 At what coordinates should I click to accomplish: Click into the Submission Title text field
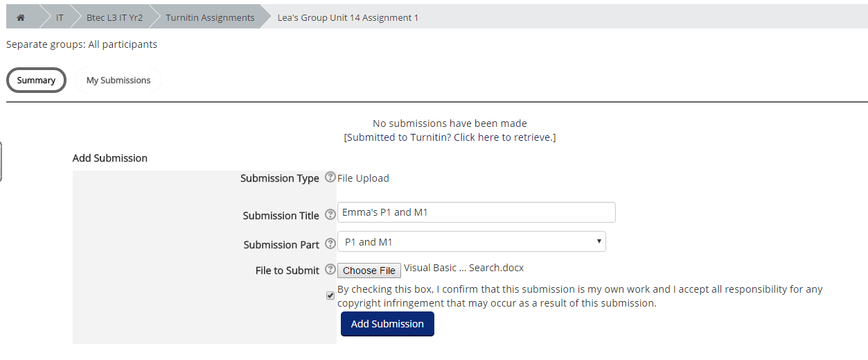click(x=476, y=212)
